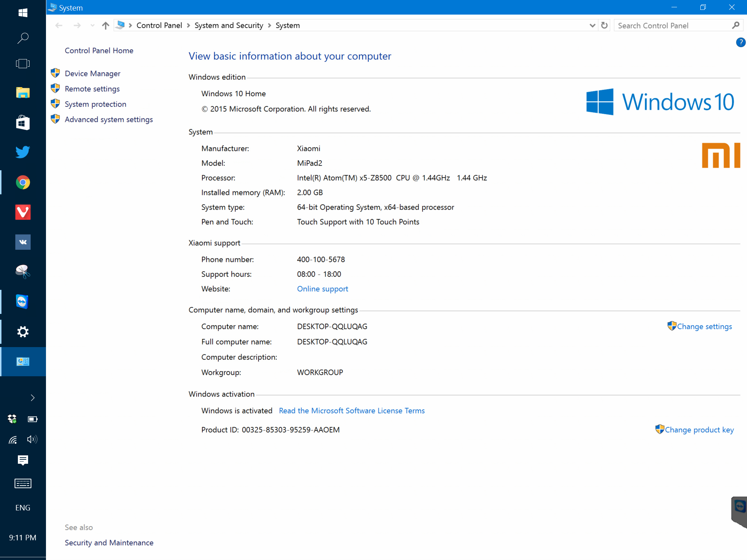The height and width of the screenshot is (560, 747).
Task: Refresh the System page
Action: point(604,26)
